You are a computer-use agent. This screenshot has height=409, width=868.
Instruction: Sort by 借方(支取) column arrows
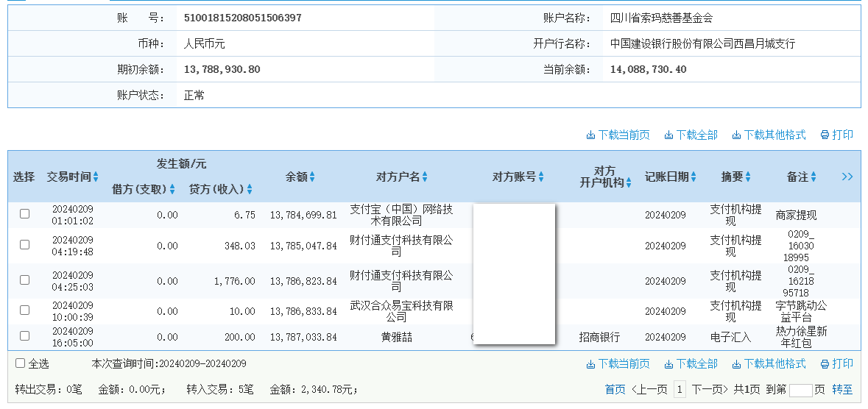click(172, 189)
